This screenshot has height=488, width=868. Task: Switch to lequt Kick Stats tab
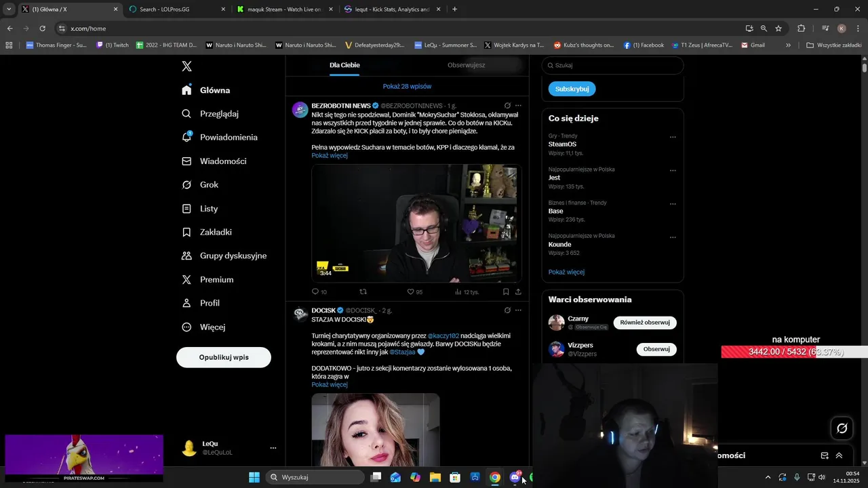[x=392, y=9]
